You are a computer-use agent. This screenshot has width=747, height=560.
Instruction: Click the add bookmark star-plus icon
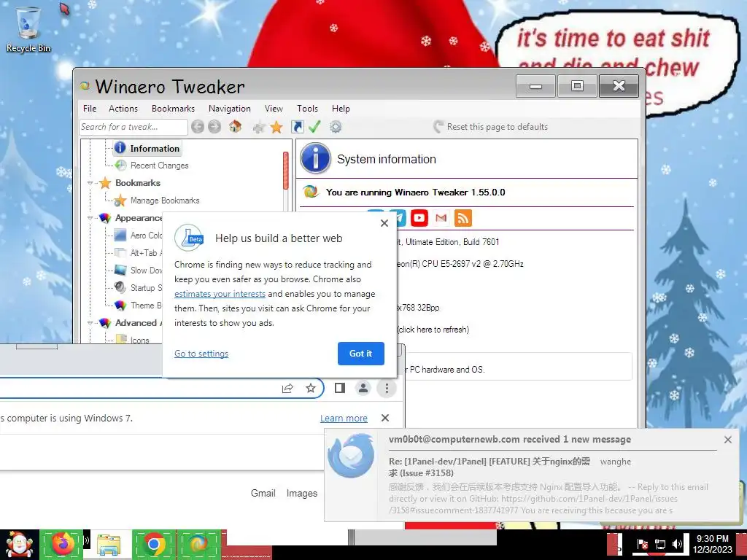[x=259, y=127]
